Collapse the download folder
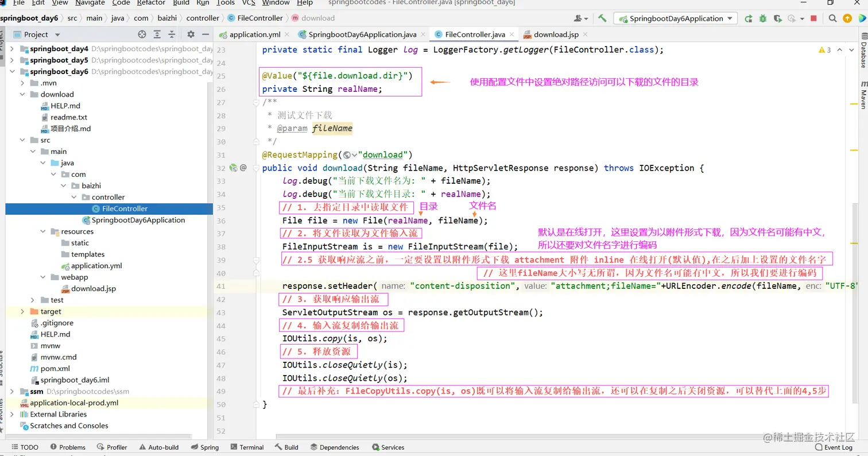Image resolution: width=868 pixels, height=456 pixels. 22,94
